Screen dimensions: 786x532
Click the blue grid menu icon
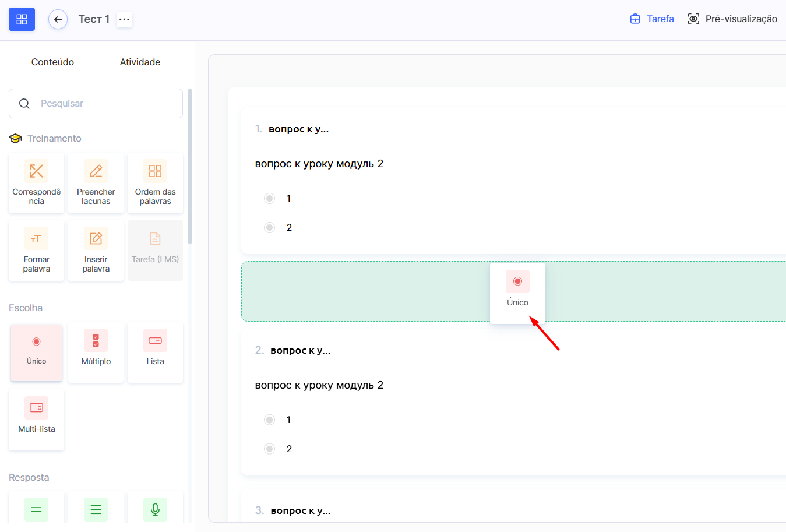pyautogui.click(x=22, y=19)
